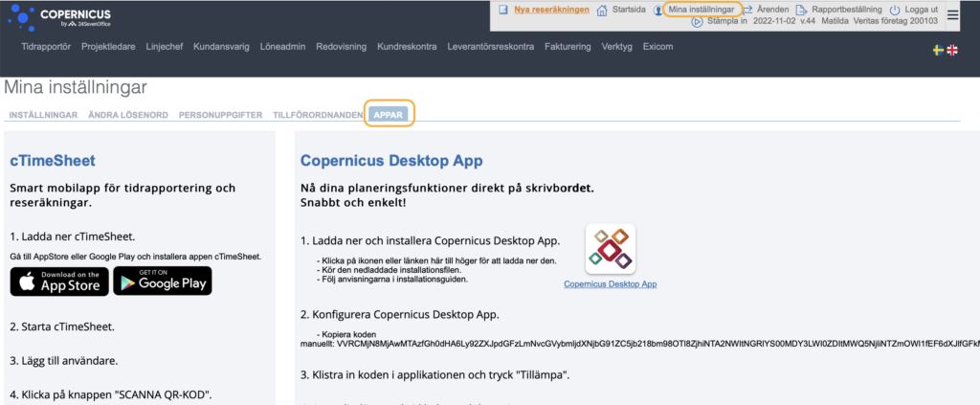Click the Stämpla in play icon

(698, 22)
